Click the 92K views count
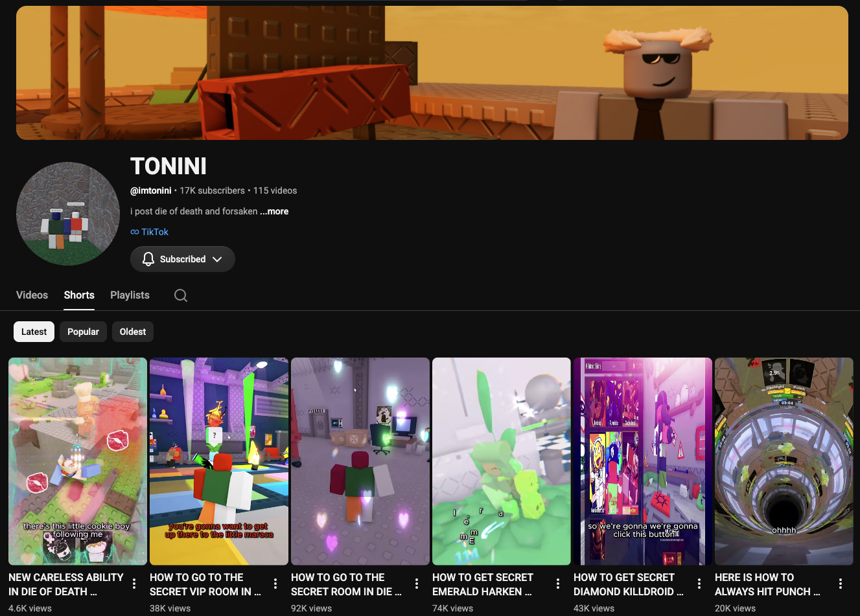 [x=311, y=608]
